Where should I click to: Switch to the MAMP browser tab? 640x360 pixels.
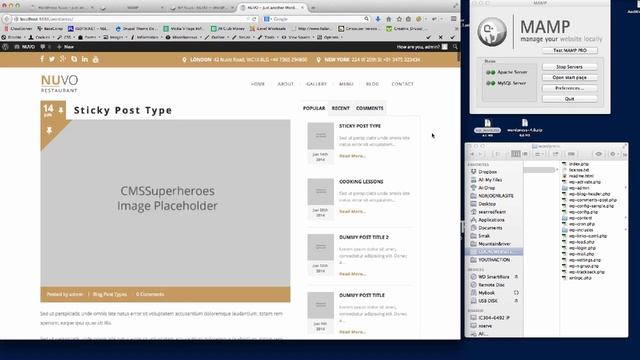pyautogui.click(x=133, y=7)
